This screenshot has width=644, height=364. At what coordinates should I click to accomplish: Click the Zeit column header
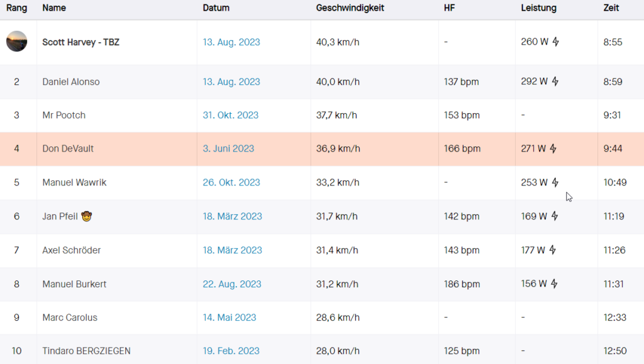click(x=611, y=8)
